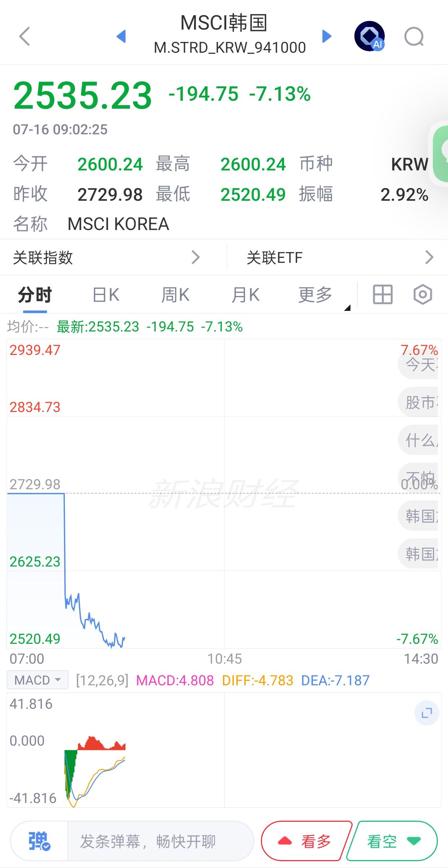Image resolution: width=448 pixels, height=868 pixels.
Task: Expand the MACD chart fullscreen icon
Action: tap(427, 713)
